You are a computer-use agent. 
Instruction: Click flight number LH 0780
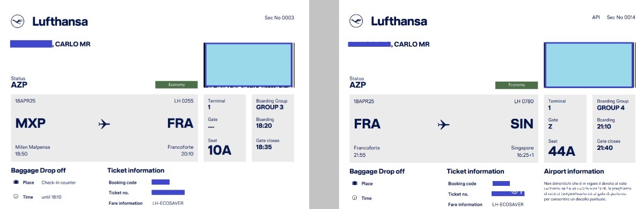[x=524, y=101]
